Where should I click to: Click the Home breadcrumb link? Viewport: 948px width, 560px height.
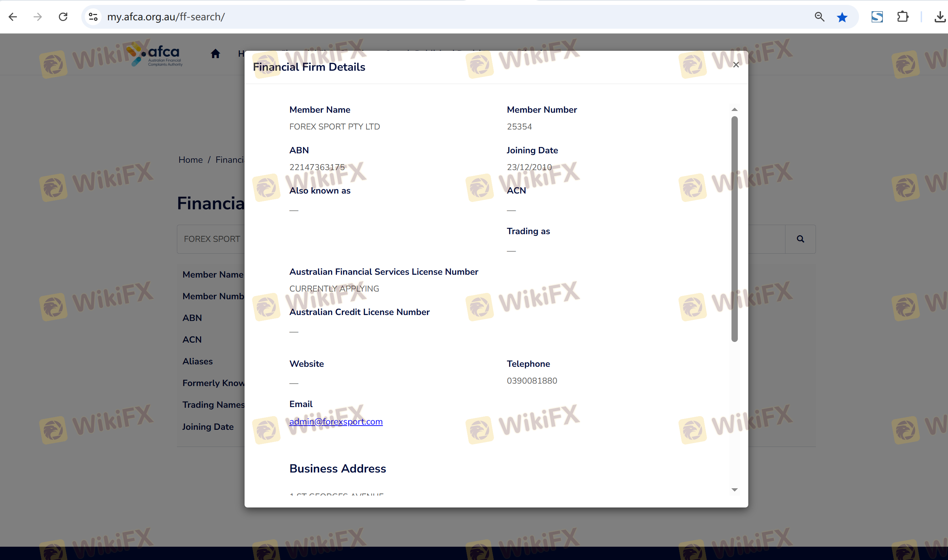pyautogui.click(x=190, y=160)
